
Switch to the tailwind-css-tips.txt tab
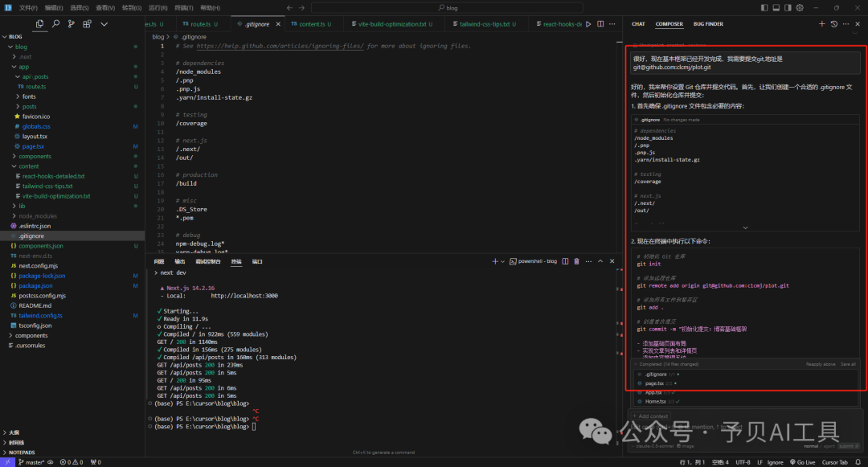click(x=485, y=24)
